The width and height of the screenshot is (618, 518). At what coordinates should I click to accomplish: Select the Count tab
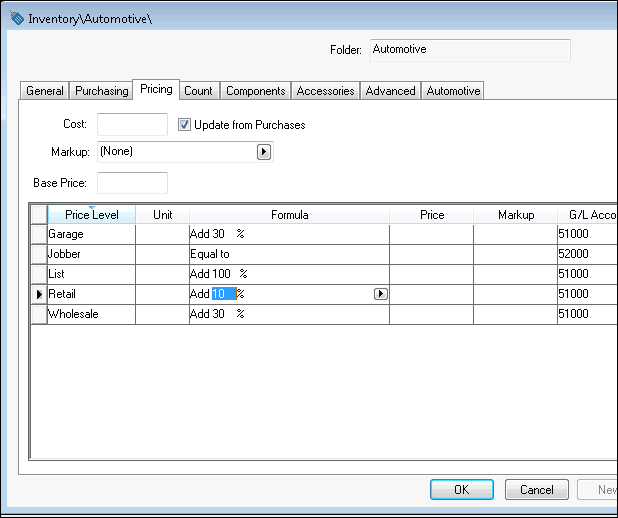click(198, 91)
